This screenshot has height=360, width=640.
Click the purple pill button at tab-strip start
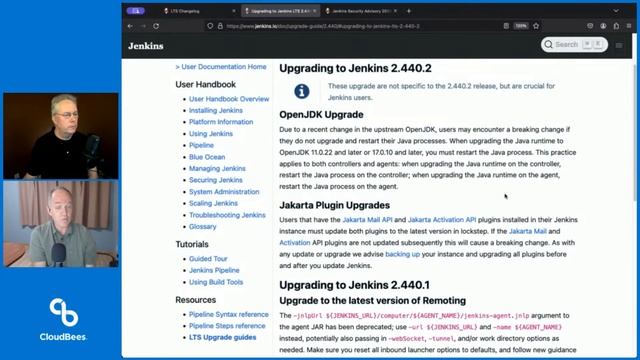click(136, 11)
